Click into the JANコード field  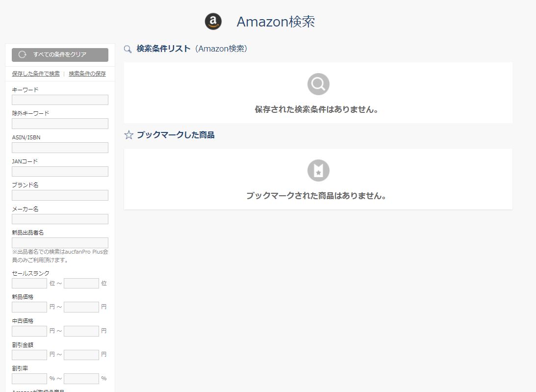tap(60, 171)
